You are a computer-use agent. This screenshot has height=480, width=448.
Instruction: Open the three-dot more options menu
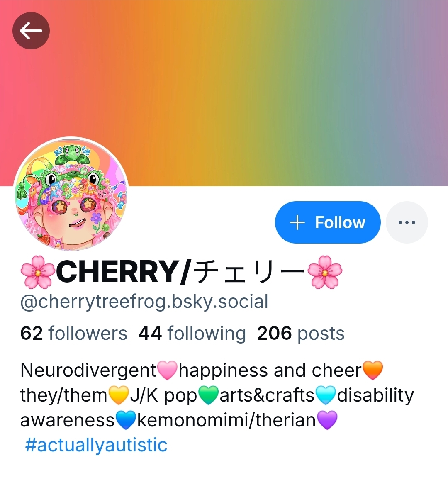(x=407, y=222)
